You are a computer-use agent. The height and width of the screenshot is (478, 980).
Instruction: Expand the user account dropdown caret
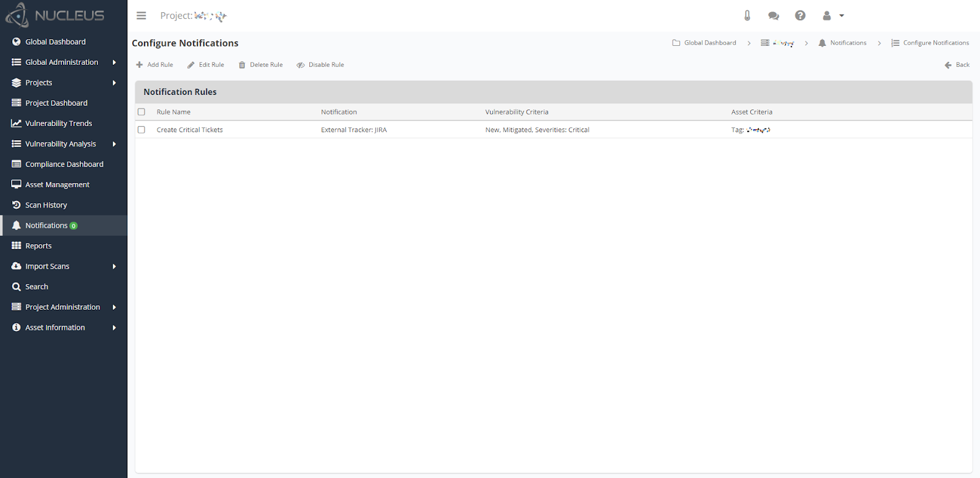click(x=842, y=16)
